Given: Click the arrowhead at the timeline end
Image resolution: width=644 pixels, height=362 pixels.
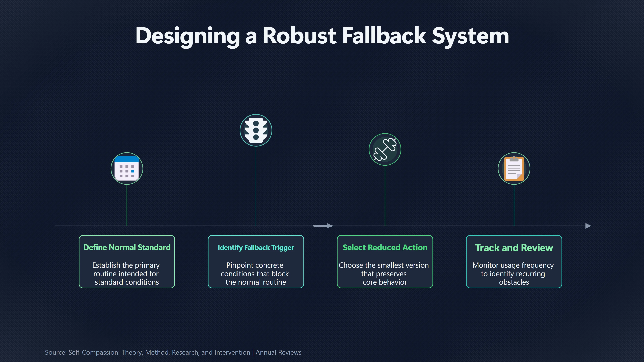Looking at the screenshot, I should (588, 226).
